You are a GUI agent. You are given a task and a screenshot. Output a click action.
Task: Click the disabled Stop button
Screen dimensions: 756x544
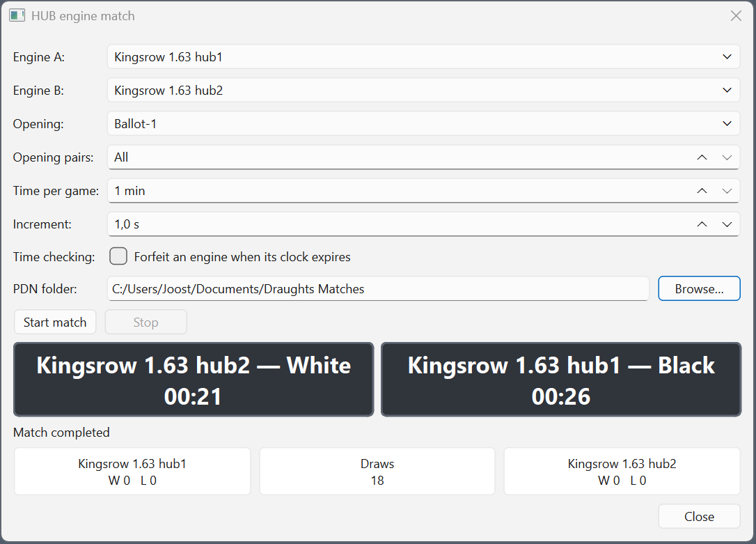tap(145, 322)
